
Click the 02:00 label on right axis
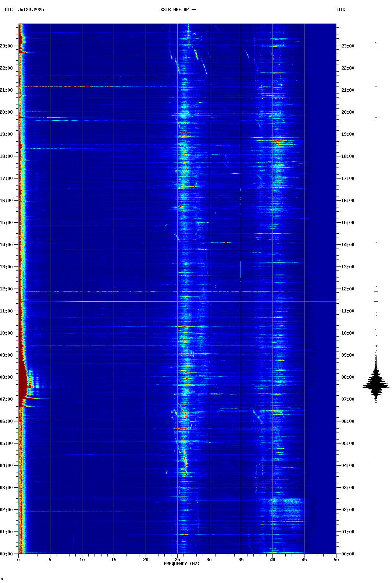(348, 510)
